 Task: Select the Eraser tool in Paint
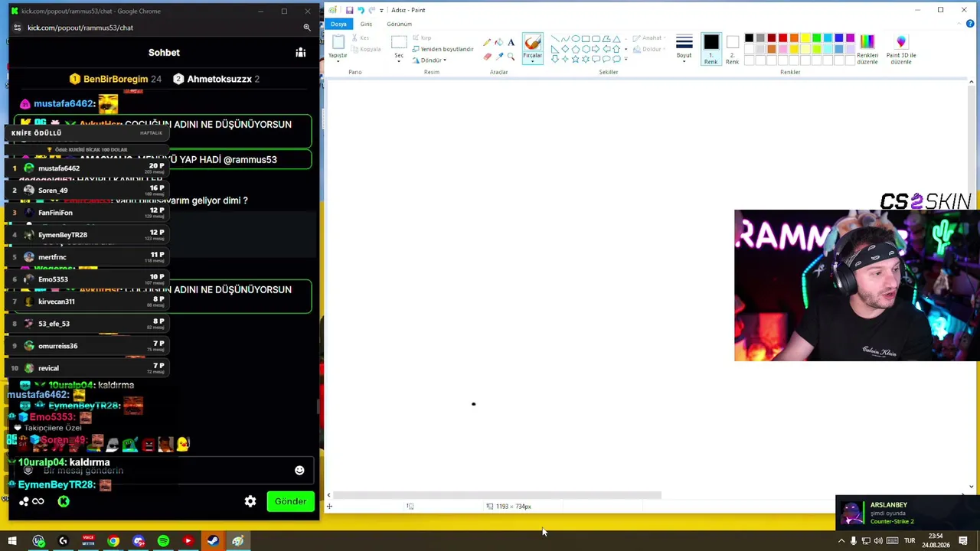(487, 56)
